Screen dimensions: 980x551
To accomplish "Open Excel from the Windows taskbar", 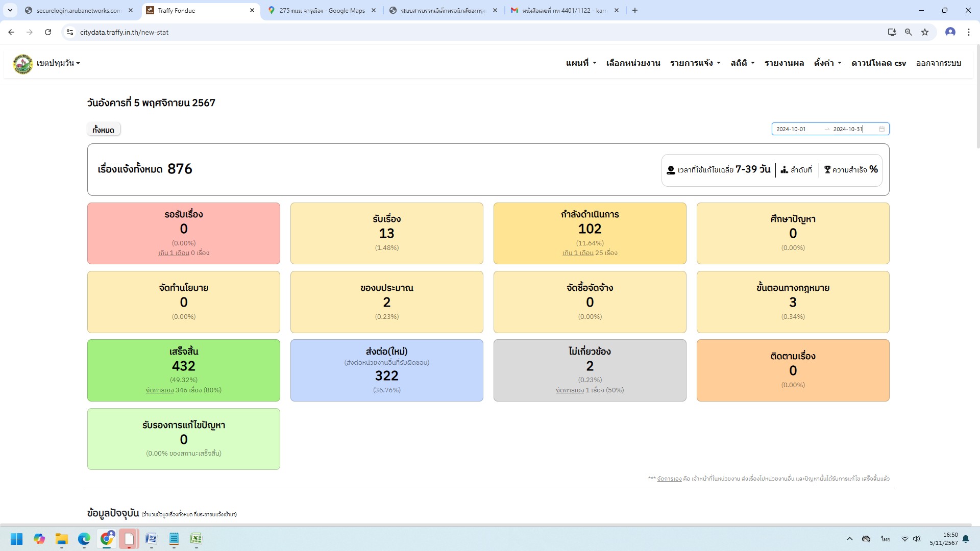I will 196,539.
